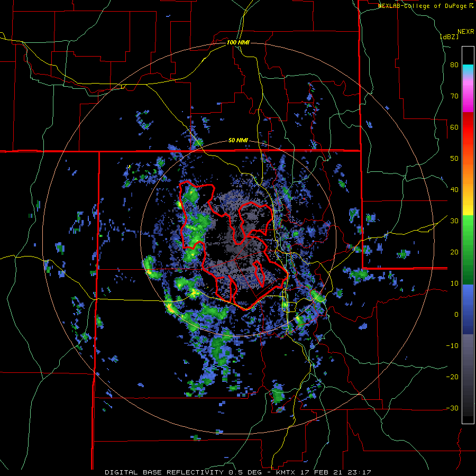Click the 70 value on the dBZ scale
The height and width of the screenshot is (476, 476).
[x=454, y=96]
